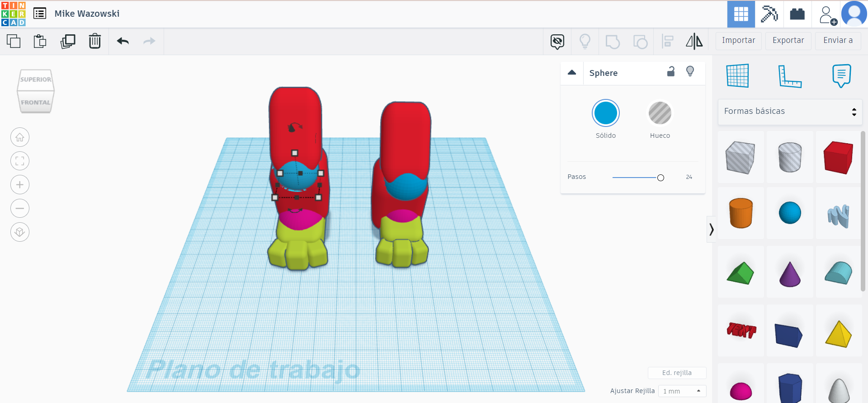Screen dimensions: 868x403
Task: Switch to 3D design grid view
Action: tap(741, 14)
